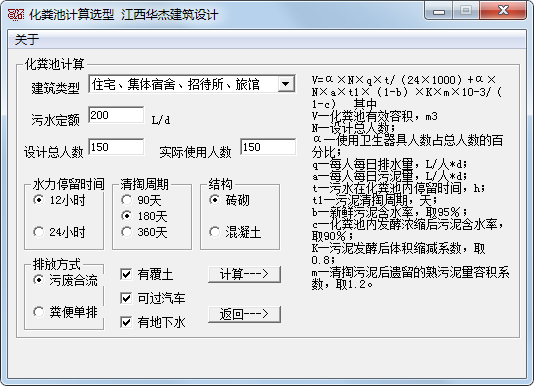Select 污废合流 discharge mode
This screenshot has height=386, width=534.
(x=65, y=280)
